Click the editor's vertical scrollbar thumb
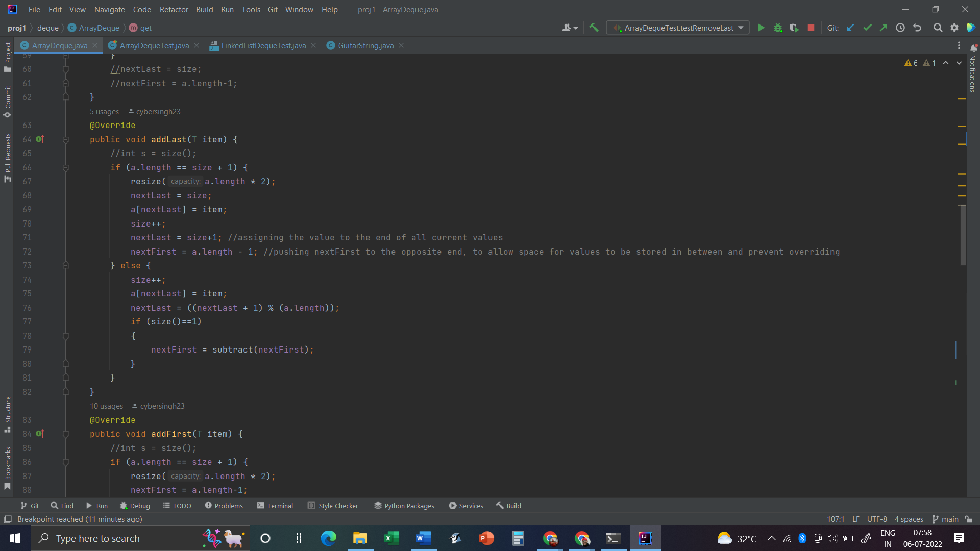Viewport: 980px width, 551px height. 963,235
